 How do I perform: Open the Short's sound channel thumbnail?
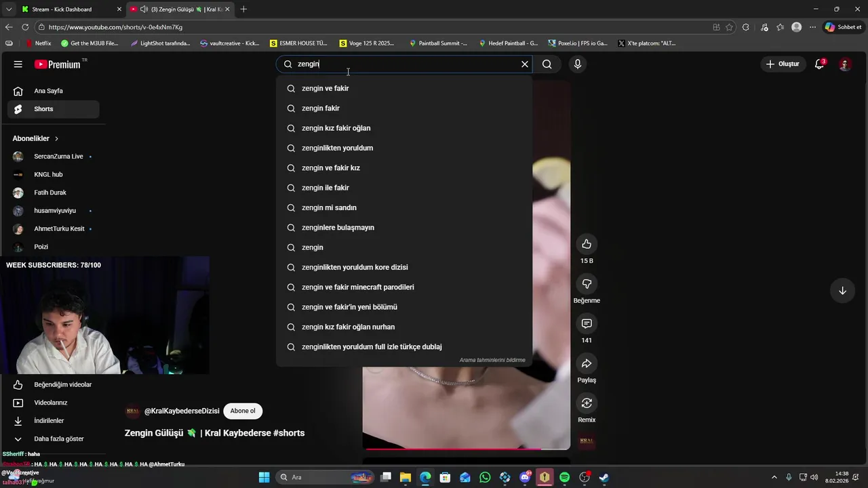587,441
